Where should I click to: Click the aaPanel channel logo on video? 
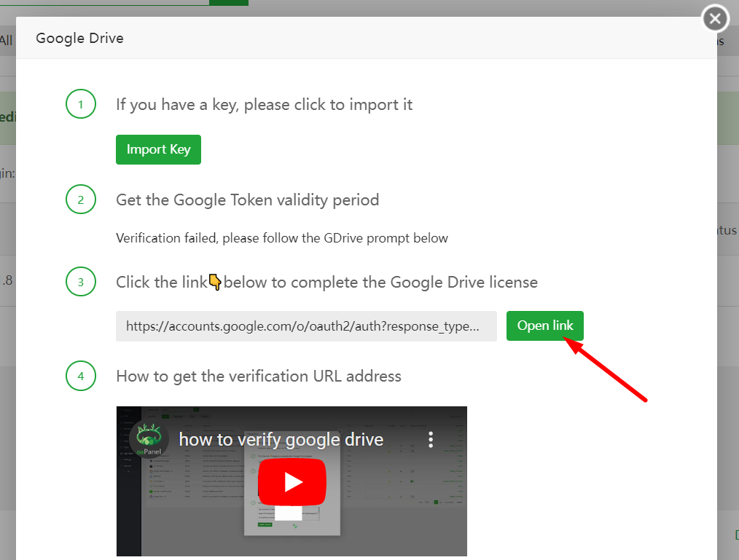[149, 439]
